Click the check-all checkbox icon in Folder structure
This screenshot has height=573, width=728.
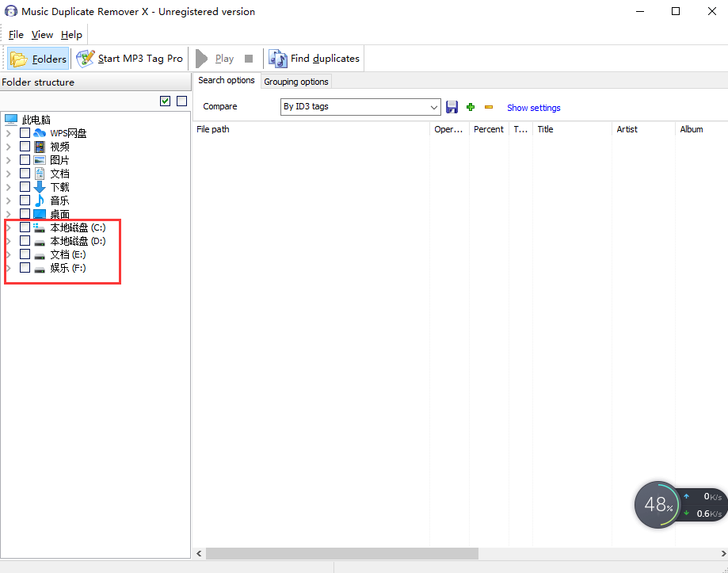click(x=165, y=101)
